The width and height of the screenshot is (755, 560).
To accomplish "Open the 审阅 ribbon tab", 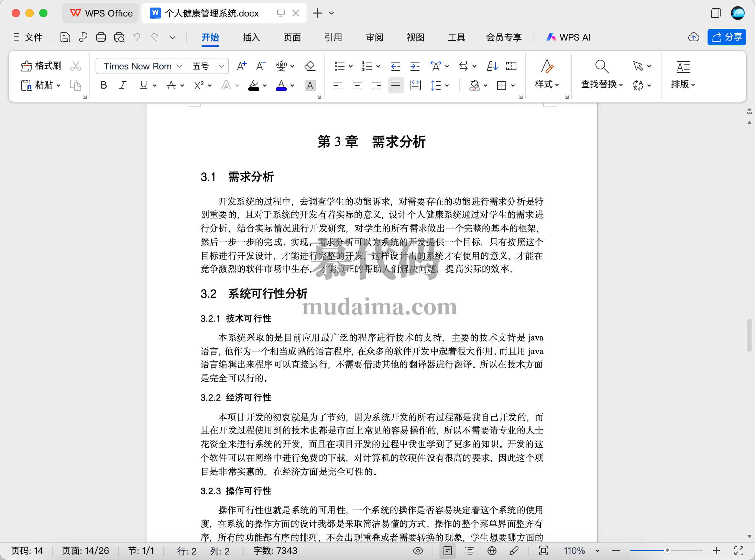I will (x=374, y=37).
